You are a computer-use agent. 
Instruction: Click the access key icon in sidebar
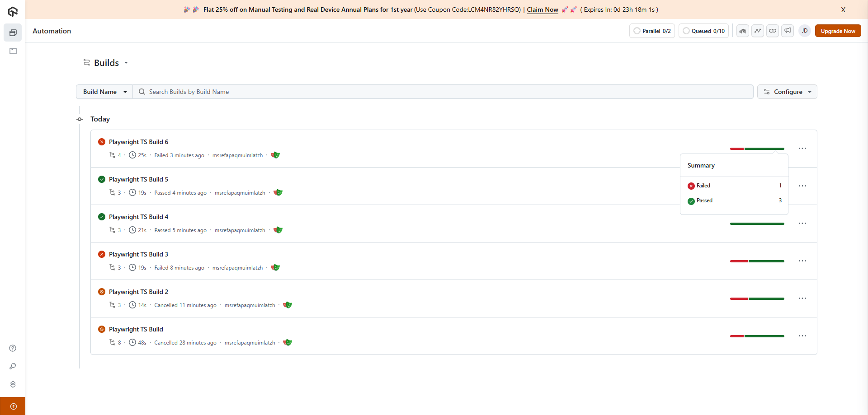pos(13,366)
